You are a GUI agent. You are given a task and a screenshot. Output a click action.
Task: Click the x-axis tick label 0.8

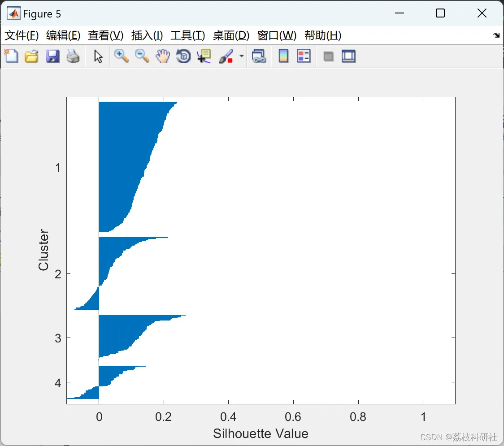pyautogui.click(x=358, y=417)
